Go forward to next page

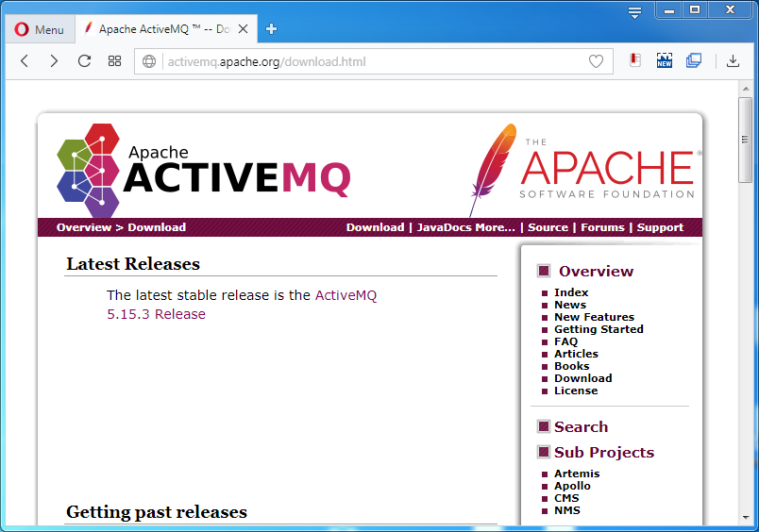54,61
